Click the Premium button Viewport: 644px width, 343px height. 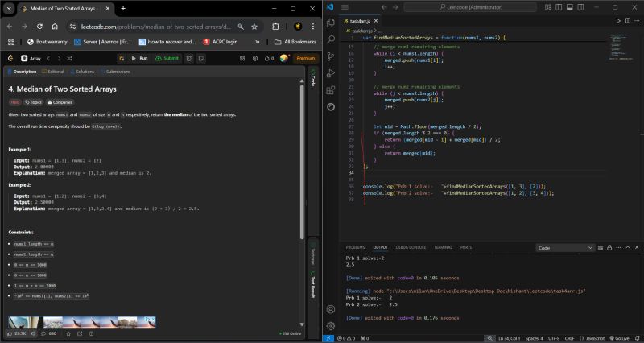pyautogui.click(x=306, y=58)
